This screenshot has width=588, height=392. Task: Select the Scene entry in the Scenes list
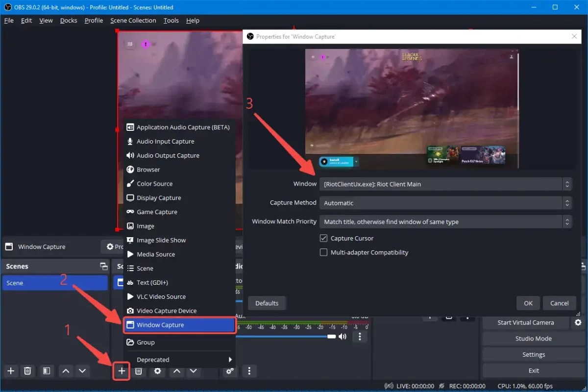pyautogui.click(x=55, y=283)
